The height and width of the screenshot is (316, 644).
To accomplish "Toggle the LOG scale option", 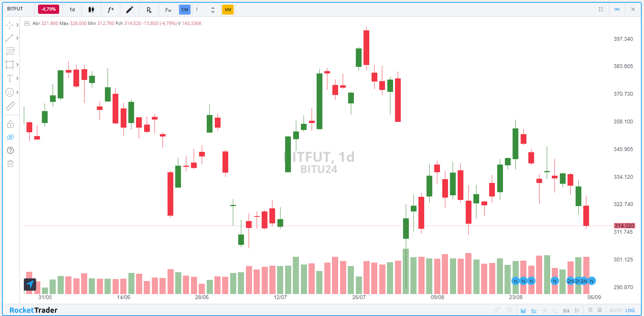I will [630, 310].
